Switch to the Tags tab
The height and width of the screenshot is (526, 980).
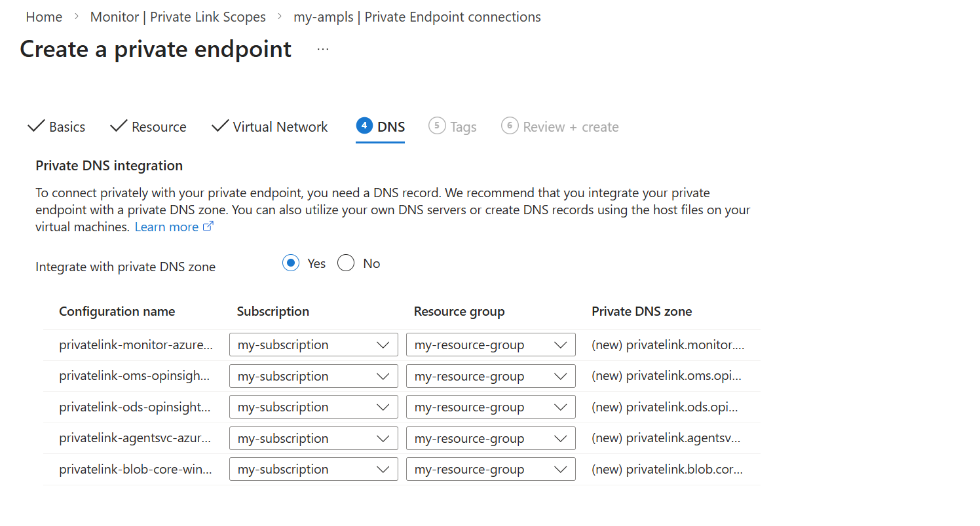(463, 127)
